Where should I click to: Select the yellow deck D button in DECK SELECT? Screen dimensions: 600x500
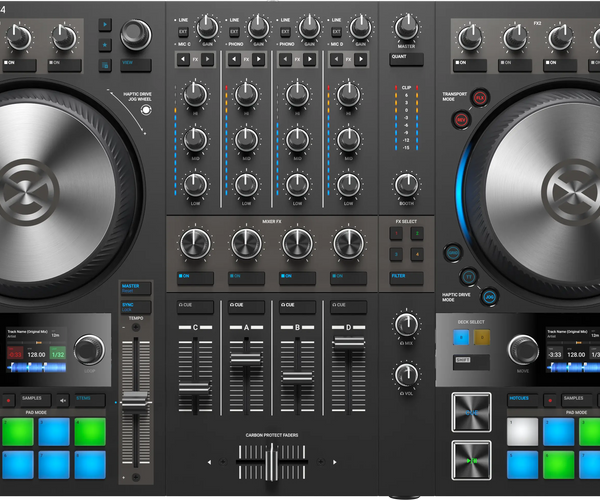click(482, 337)
